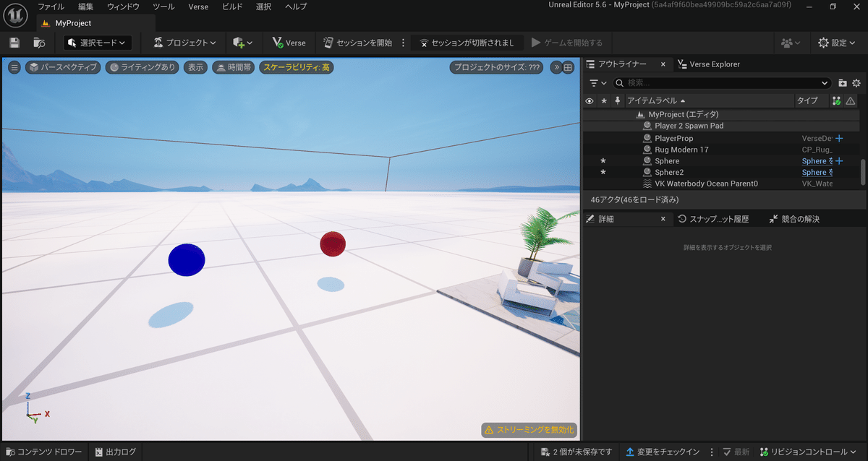Open the add content cube-plus dropdown
Image resolution: width=868 pixels, height=461 pixels.
point(243,43)
